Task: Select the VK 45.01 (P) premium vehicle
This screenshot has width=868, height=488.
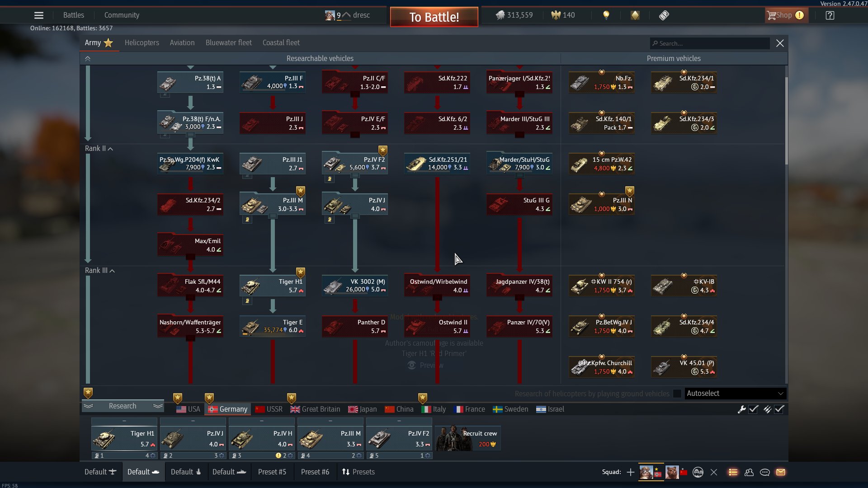Action: pyautogui.click(x=684, y=367)
